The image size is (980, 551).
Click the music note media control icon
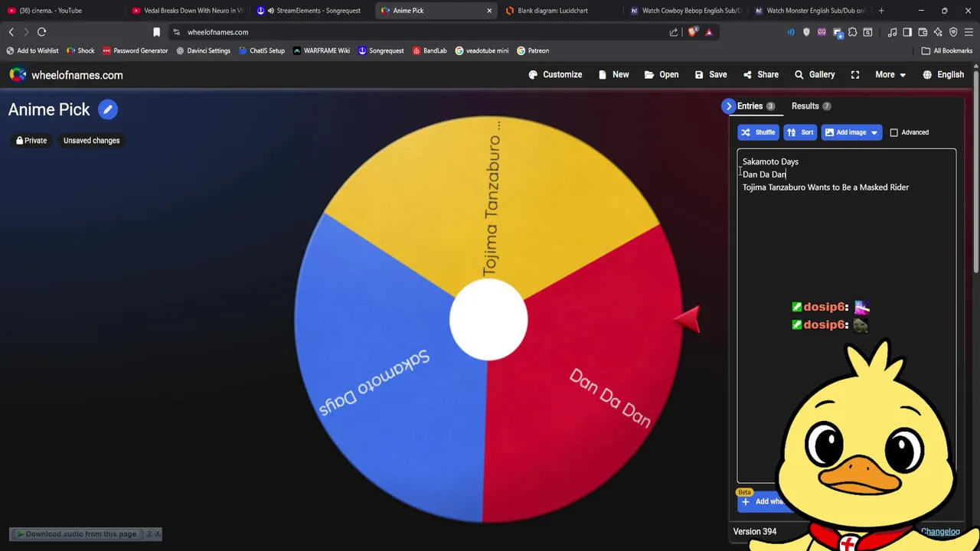[892, 32]
